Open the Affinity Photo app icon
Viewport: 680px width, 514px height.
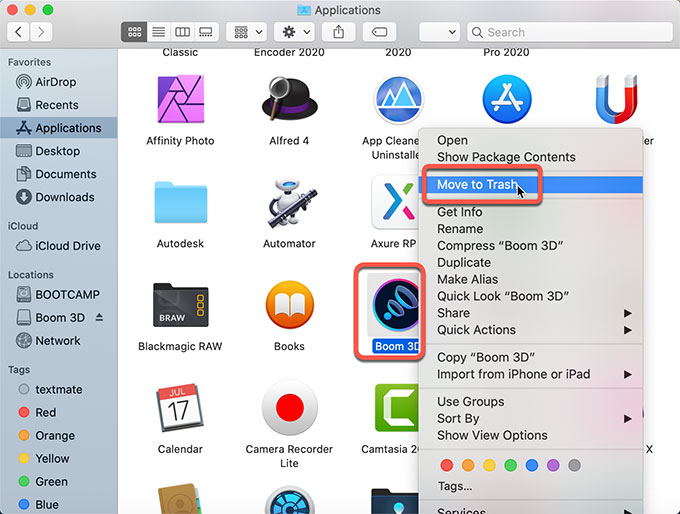180,99
